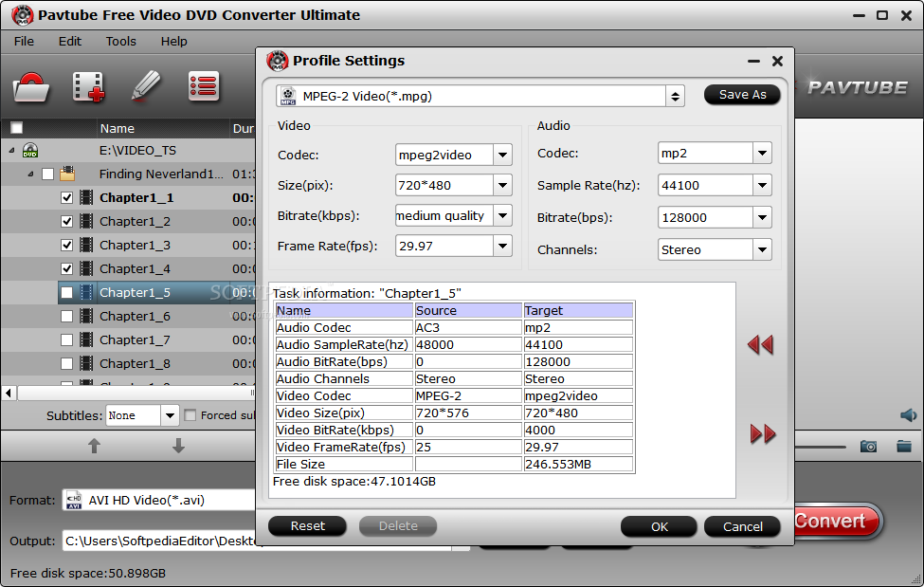Image resolution: width=924 pixels, height=587 pixels.
Task: Open the Video Bitrate(kbps) dropdown
Action: pyautogui.click(x=502, y=216)
